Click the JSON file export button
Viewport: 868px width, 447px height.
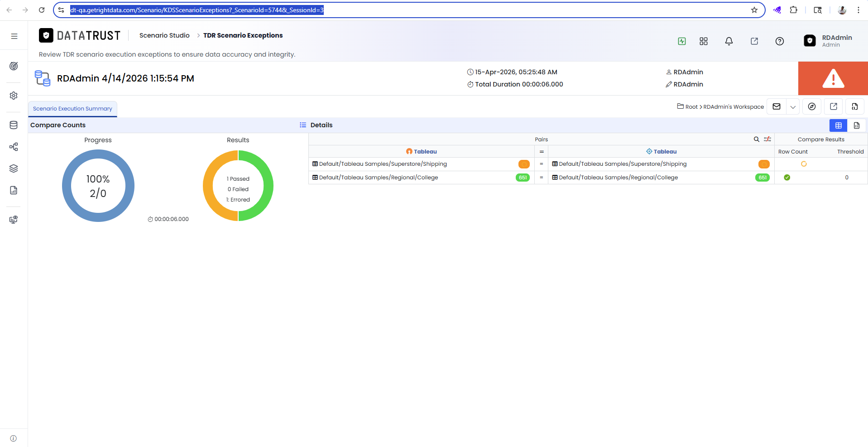(855, 106)
